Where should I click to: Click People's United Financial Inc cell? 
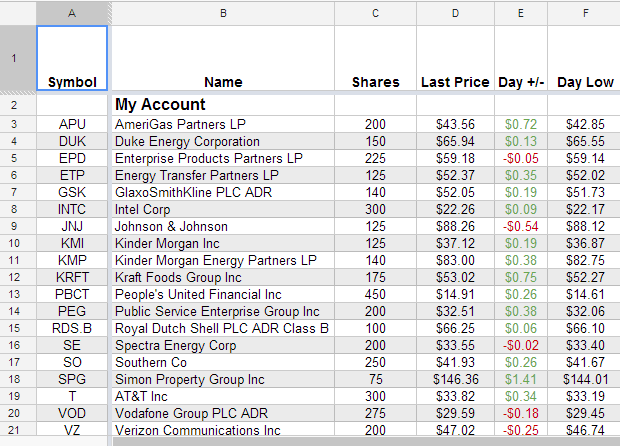(x=223, y=294)
